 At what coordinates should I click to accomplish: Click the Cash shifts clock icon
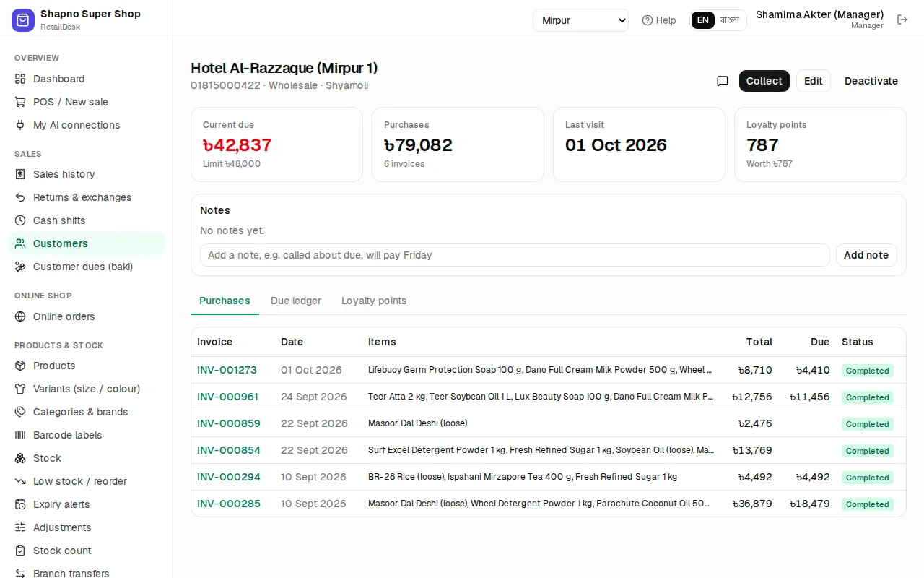[x=20, y=220]
